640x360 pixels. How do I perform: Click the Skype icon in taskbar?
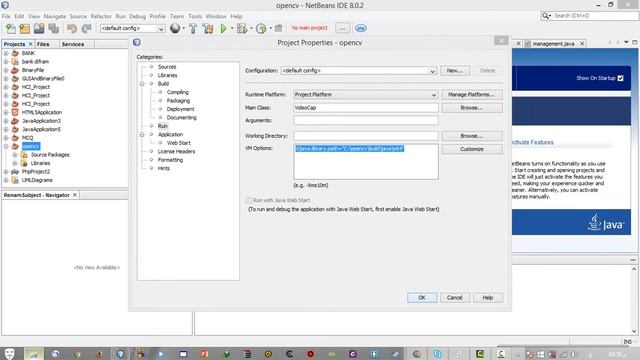pyautogui.click(x=438, y=354)
